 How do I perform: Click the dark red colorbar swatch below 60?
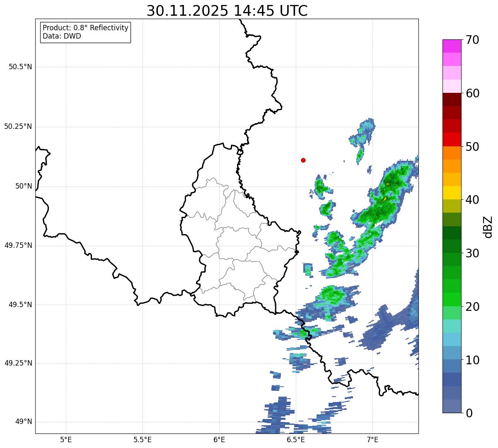pos(452,99)
